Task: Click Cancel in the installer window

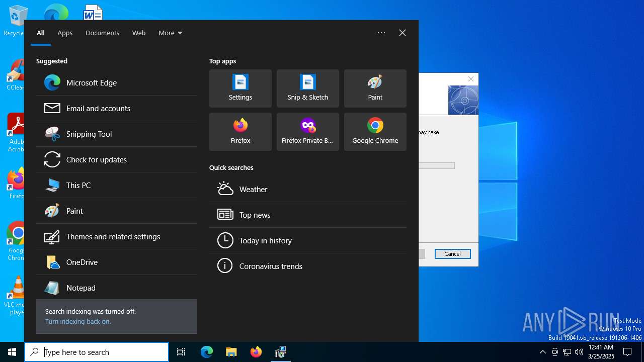Action: point(452,254)
